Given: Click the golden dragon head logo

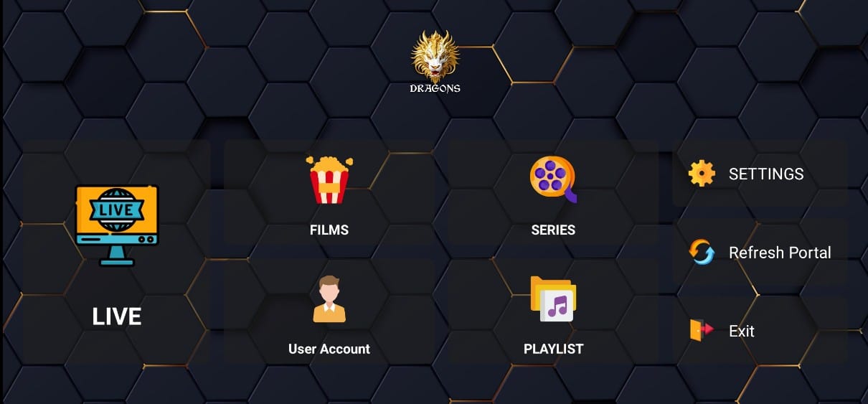Looking at the screenshot, I should [435, 56].
